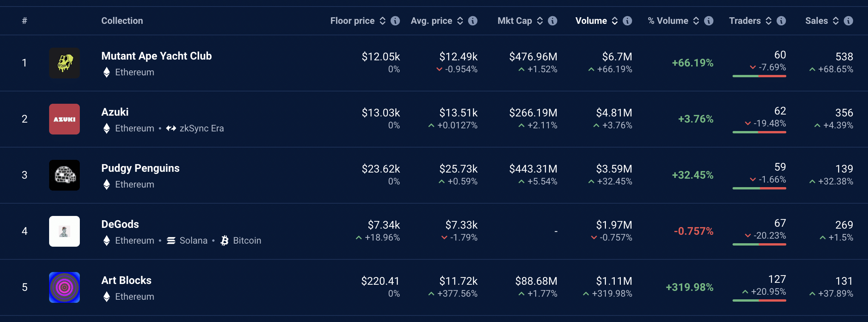Click the Ethereum icon under Pudgy Penguins

[107, 184]
